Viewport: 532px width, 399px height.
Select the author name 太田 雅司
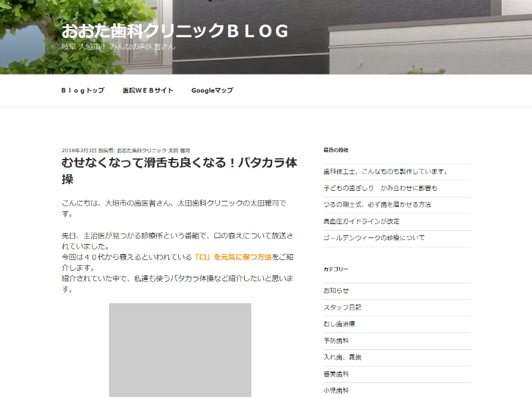[x=181, y=149]
